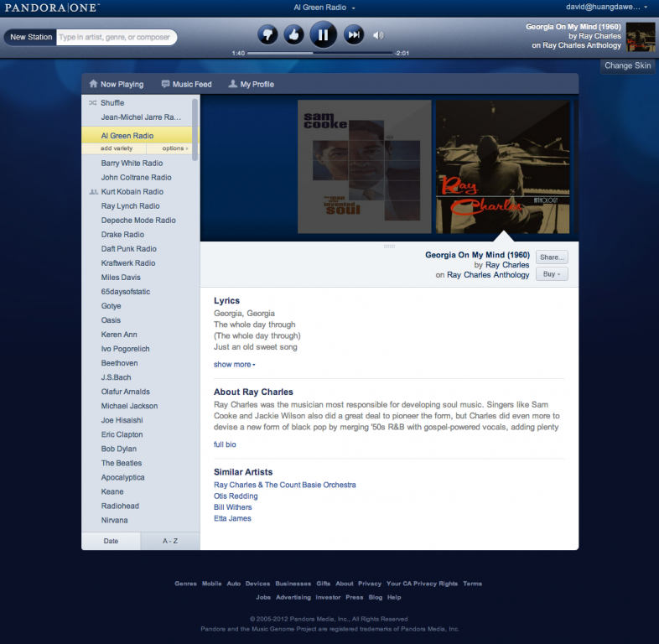659x644 pixels.
Task: Select the Daft Punk Radio station
Action: point(128,249)
